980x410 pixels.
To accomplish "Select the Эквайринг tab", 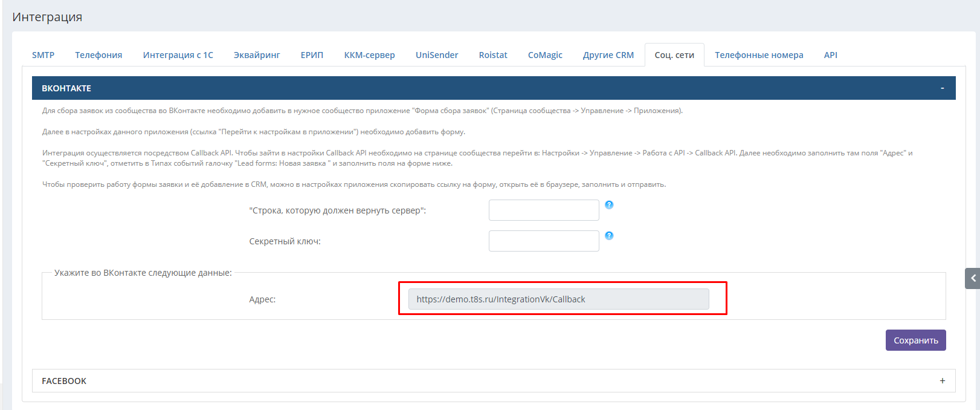I will coord(257,55).
